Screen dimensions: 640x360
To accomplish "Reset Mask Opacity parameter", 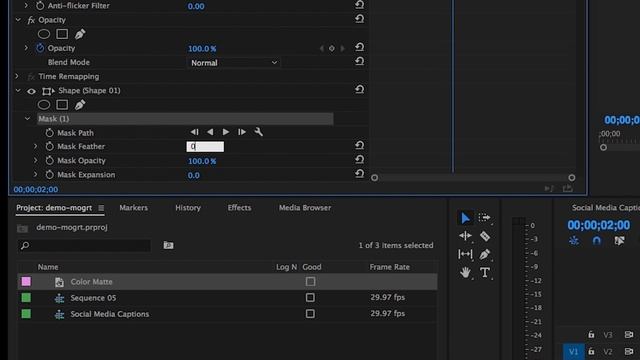I will pyautogui.click(x=359, y=160).
